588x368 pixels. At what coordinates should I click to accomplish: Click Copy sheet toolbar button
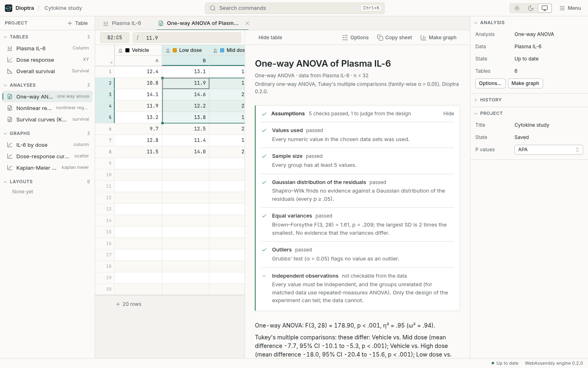click(394, 38)
